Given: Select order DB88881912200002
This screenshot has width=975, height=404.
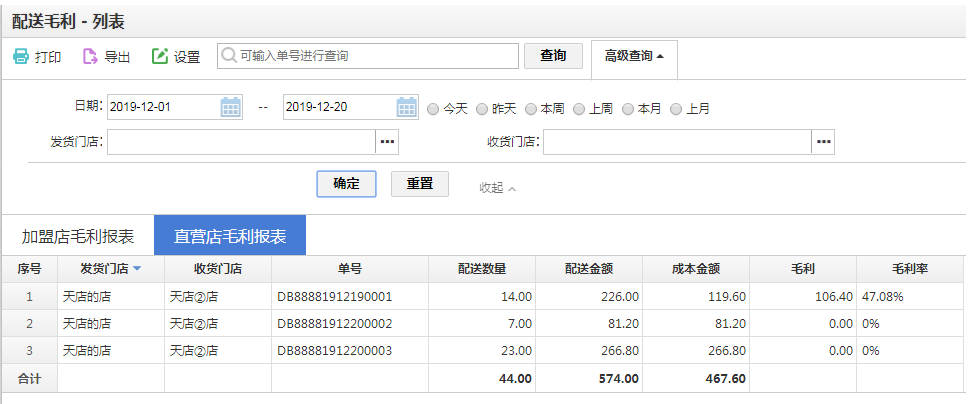Looking at the screenshot, I should click(335, 324).
